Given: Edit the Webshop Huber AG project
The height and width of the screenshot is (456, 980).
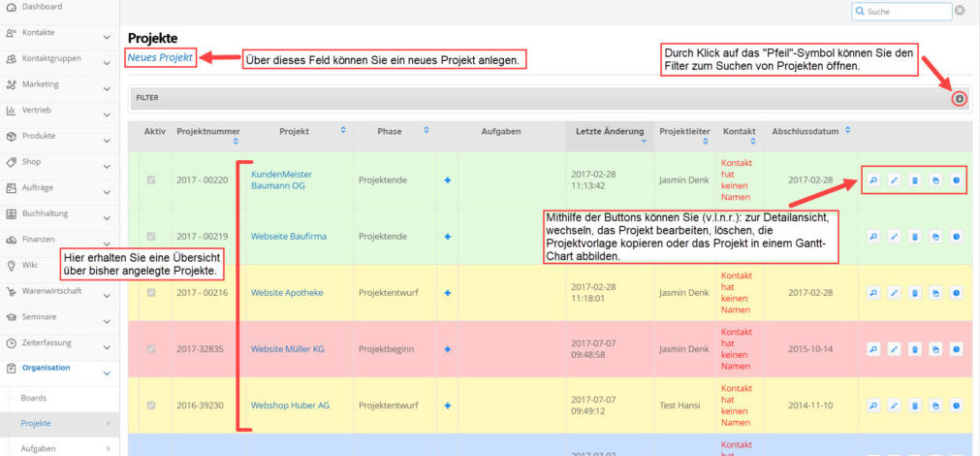Looking at the screenshot, I should pos(894,406).
